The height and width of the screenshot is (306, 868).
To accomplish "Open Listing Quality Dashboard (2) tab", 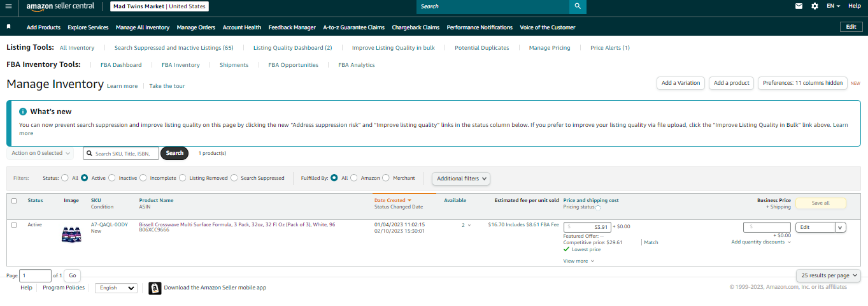I will (293, 48).
